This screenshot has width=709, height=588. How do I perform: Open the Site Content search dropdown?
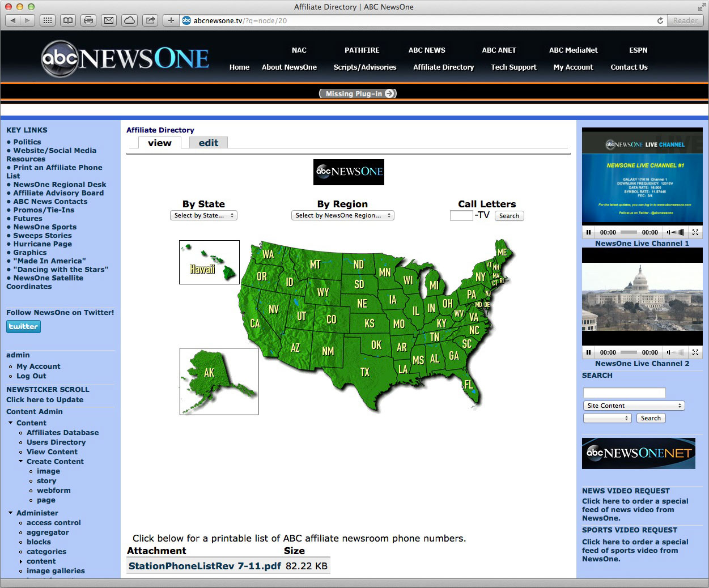coord(634,406)
